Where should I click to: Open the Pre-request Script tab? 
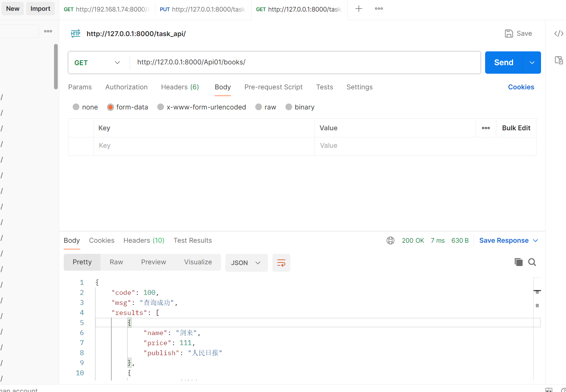click(x=273, y=87)
